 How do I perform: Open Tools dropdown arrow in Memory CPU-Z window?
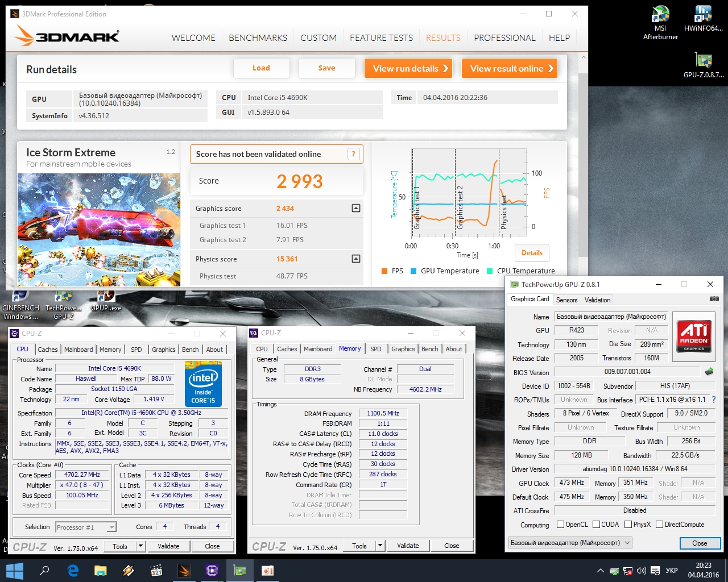click(x=380, y=546)
